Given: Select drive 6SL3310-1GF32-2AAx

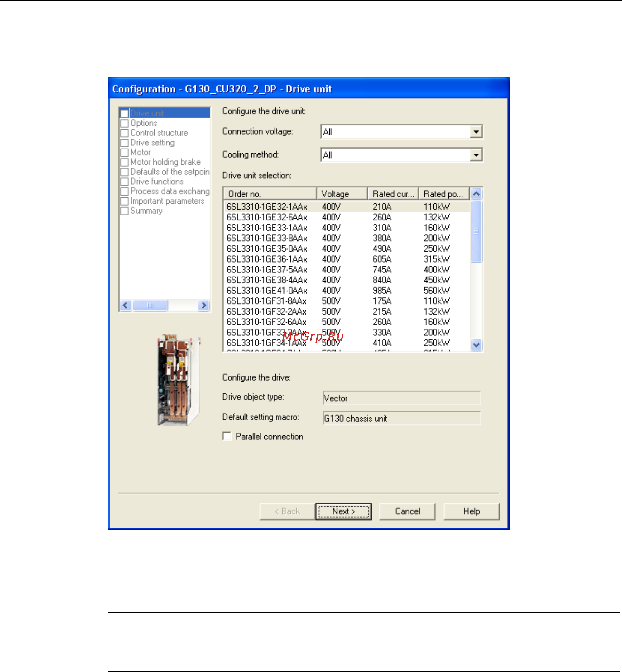Looking at the screenshot, I should [x=347, y=311].
